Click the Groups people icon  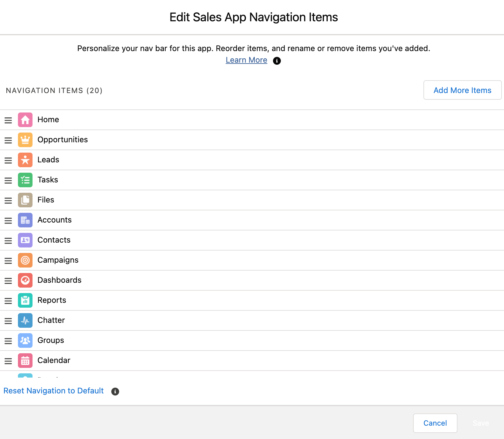pyautogui.click(x=25, y=340)
